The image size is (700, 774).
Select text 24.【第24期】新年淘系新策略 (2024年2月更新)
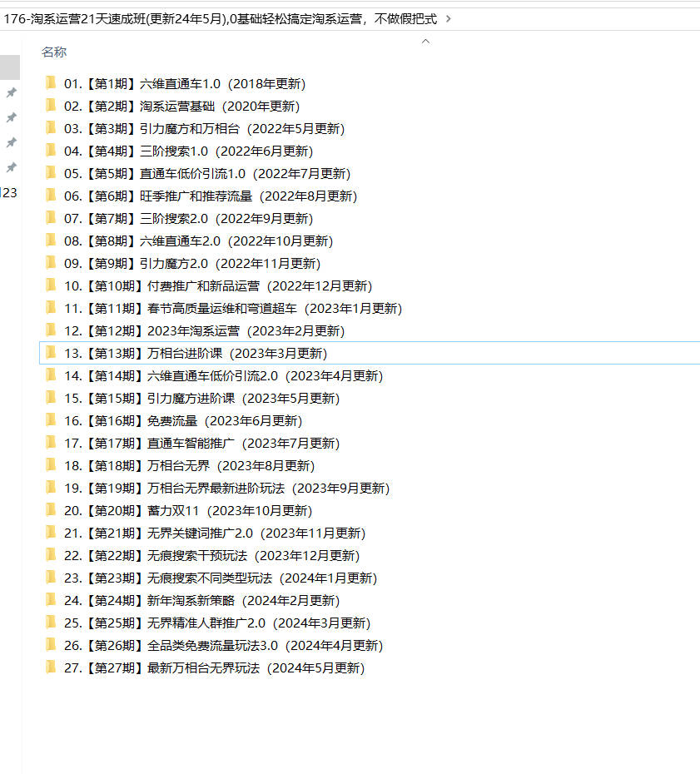tap(202, 600)
